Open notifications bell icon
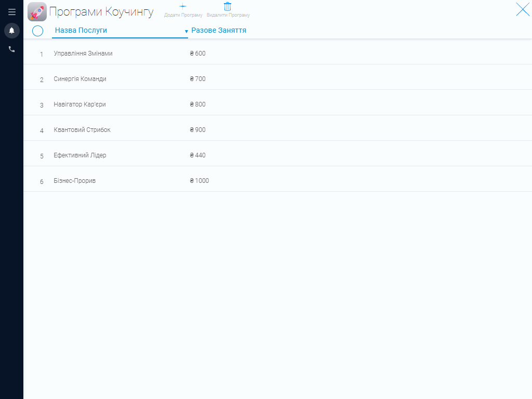This screenshot has height=399, width=532. (x=12, y=31)
